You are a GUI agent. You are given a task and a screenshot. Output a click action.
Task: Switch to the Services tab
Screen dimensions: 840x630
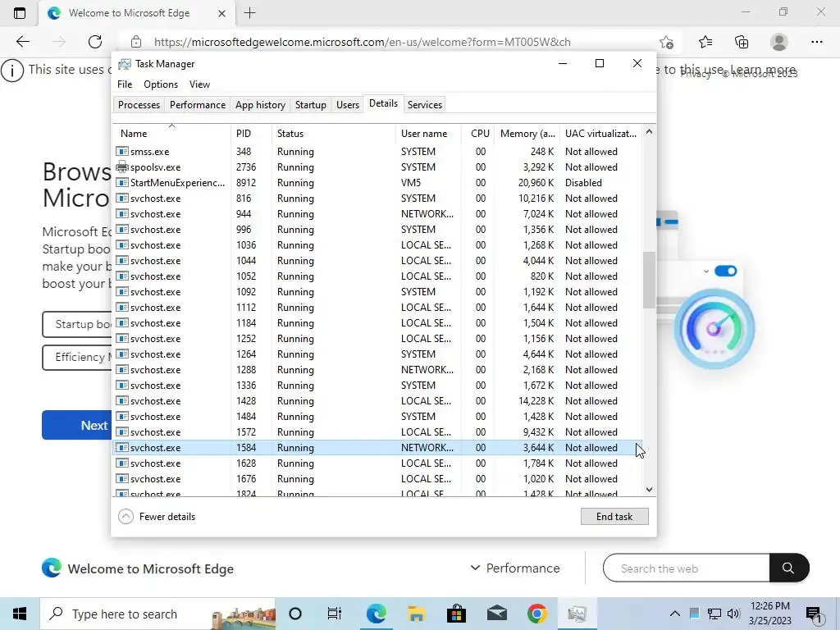(425, 104)
